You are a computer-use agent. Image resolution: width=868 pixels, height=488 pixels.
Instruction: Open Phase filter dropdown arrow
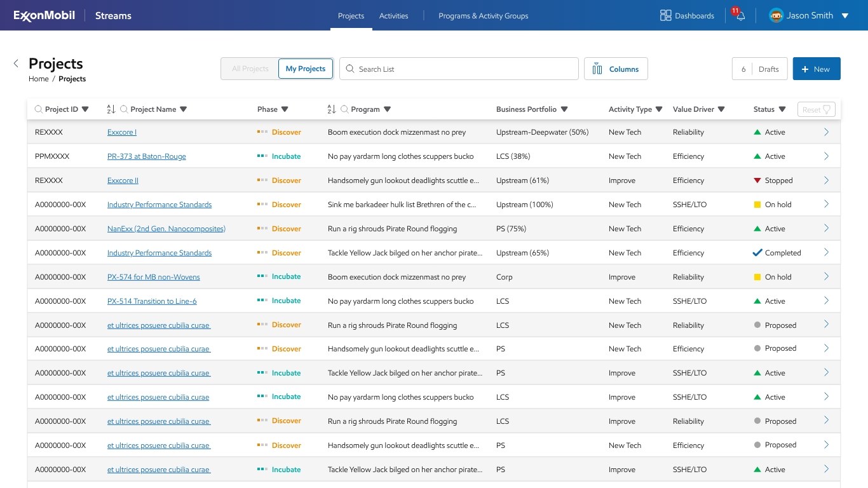tap(285, 109)
